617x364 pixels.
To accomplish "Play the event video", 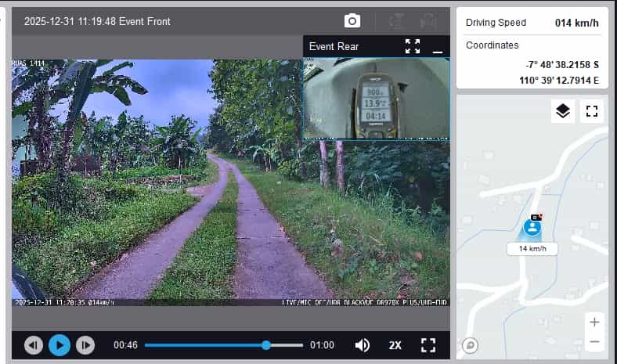I will point(60,344).
